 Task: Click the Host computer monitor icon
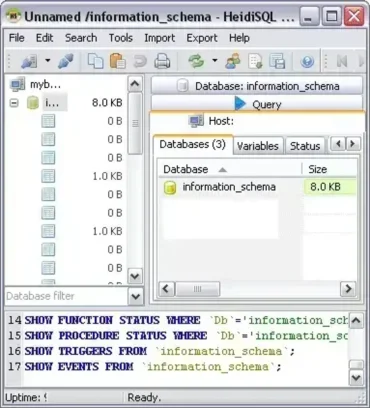(196, 121)
